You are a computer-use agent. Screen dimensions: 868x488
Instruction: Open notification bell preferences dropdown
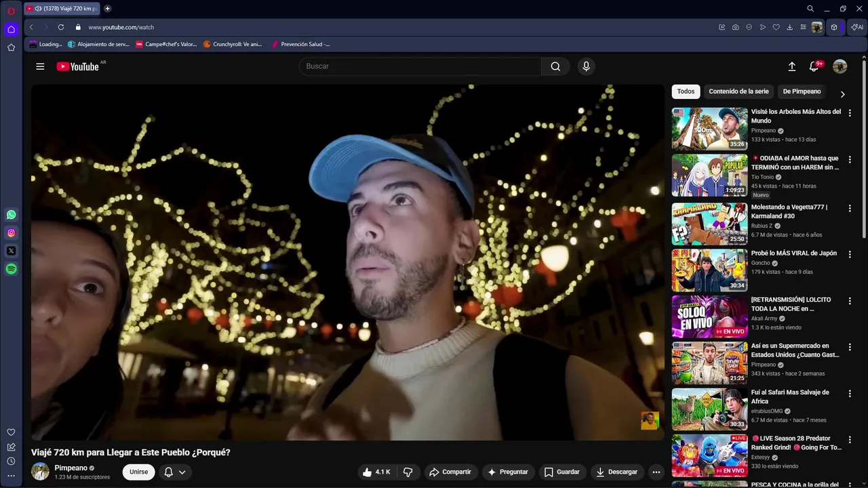(x=175, y=472)
